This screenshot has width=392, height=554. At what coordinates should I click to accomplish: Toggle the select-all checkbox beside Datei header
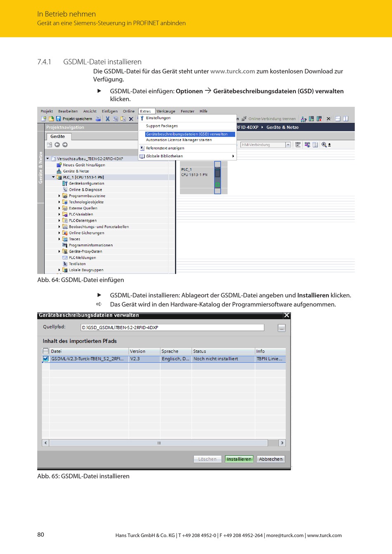46,351
